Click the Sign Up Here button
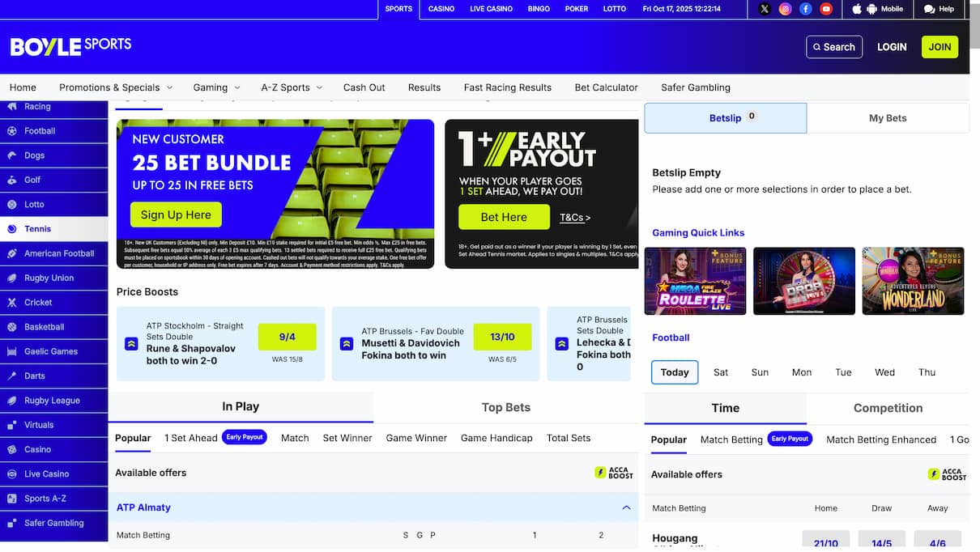This screenshot has height=552, width=980. coord(177,214)
